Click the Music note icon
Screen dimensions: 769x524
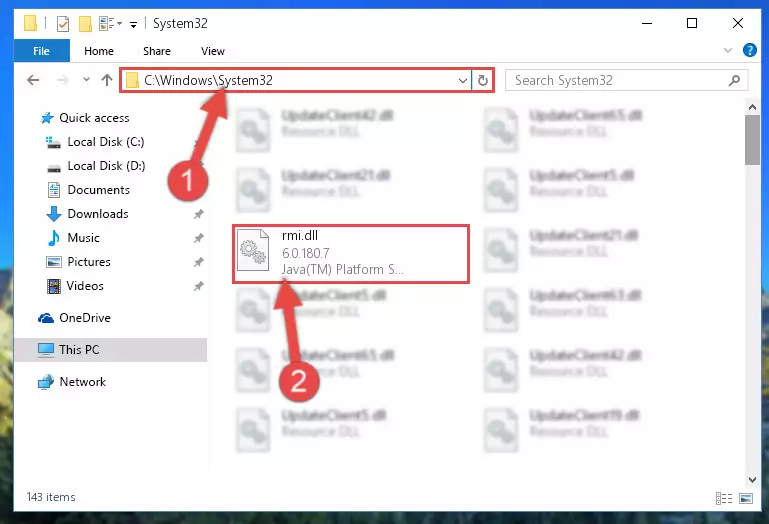pyautogui.click(x=54, y=238)
